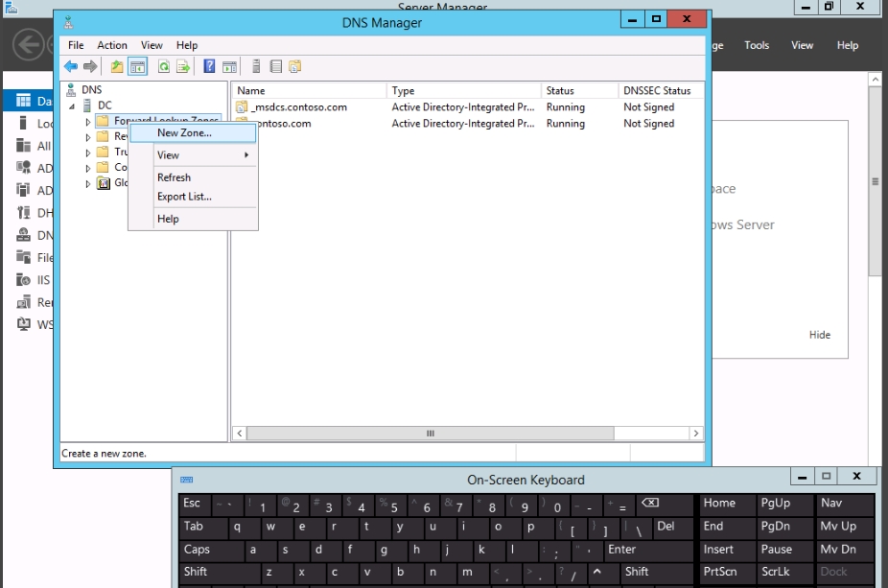
Task: Click the On-Screen Keyboard title icon
Action: 186,480
